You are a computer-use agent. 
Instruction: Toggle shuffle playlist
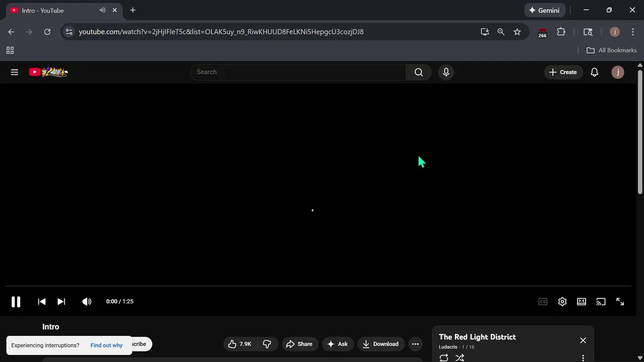point(460,357)
